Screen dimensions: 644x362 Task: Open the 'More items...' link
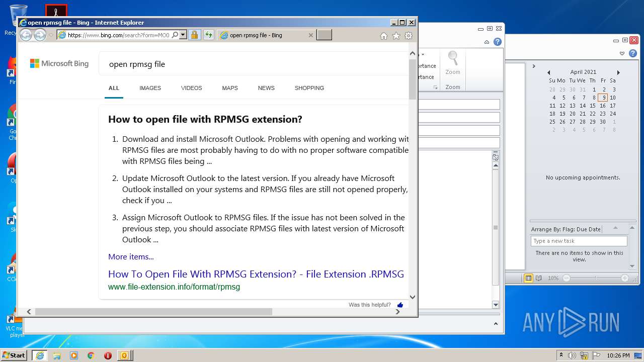pos(131,256)
